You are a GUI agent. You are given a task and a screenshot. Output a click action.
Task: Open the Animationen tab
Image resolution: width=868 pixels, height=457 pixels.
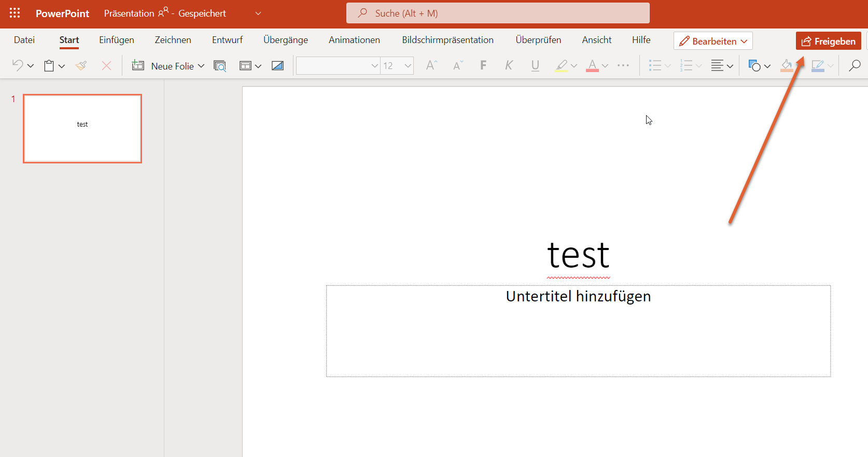click(354, 40)
